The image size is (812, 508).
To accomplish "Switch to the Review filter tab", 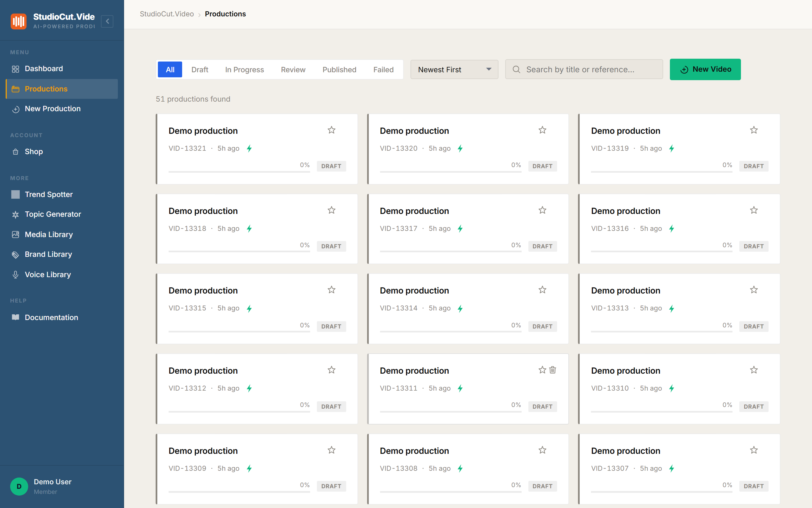I will coord(293,69).
